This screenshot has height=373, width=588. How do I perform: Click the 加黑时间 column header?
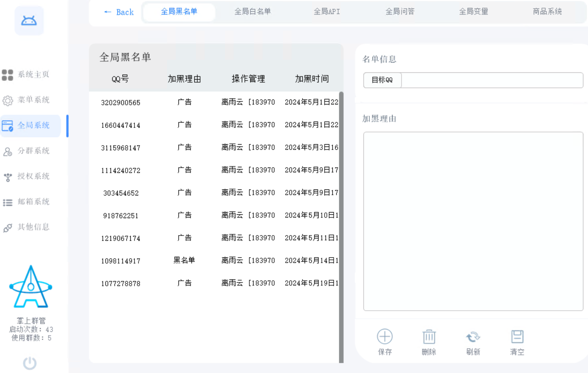[312, 79]
